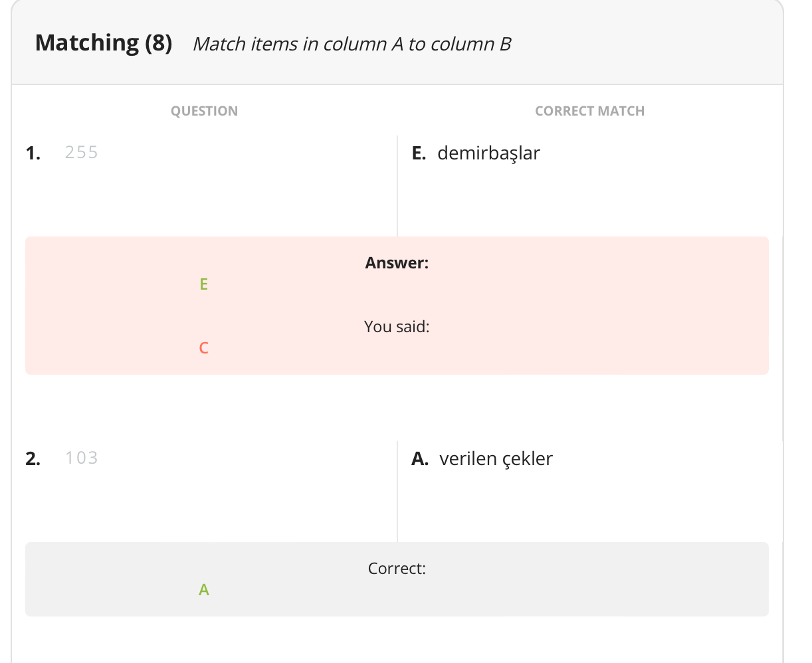Viewport: 812px width, 663px height.
Task: Click the Matching (8) heading
Action: coord(104,43)
